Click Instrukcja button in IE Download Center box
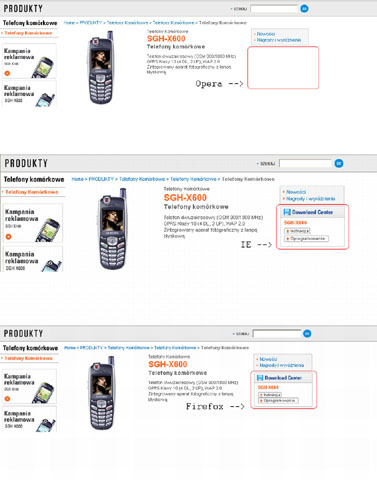 (297, 231)
